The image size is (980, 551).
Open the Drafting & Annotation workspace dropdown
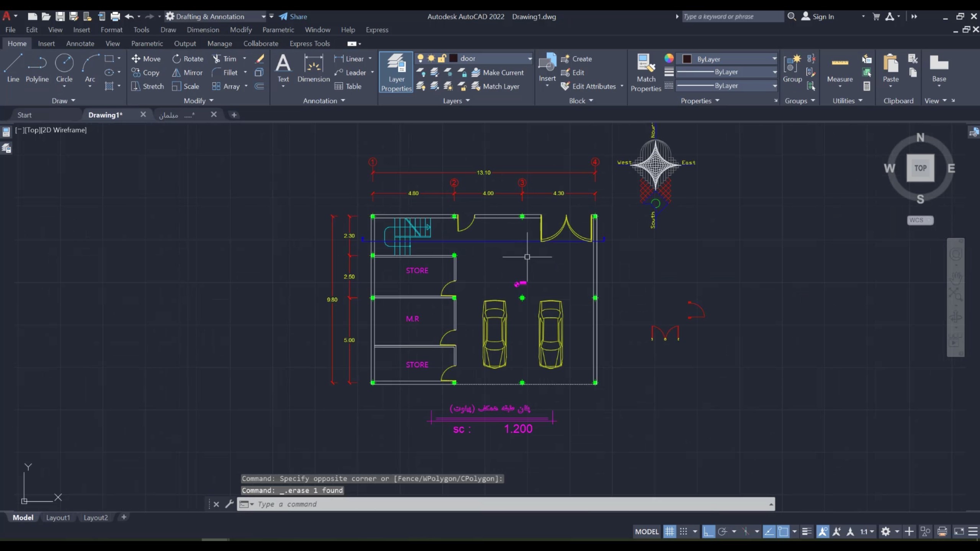click(x=263, y=16)
